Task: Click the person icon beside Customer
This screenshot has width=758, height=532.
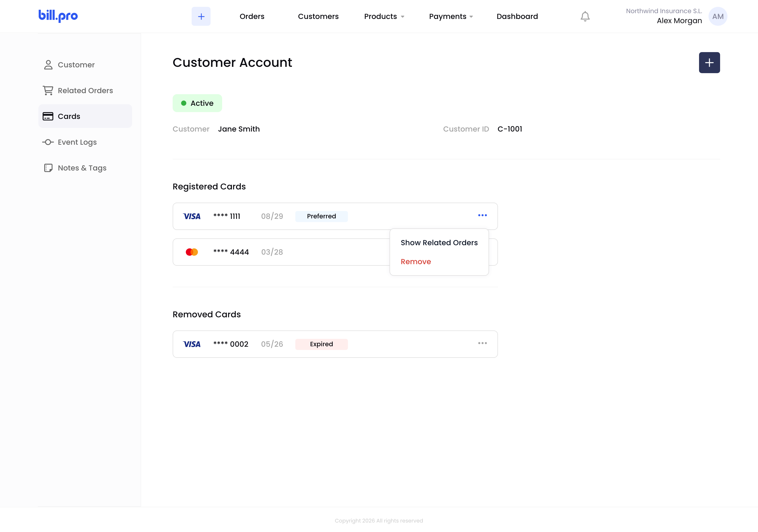Action: tap(48, 65)
